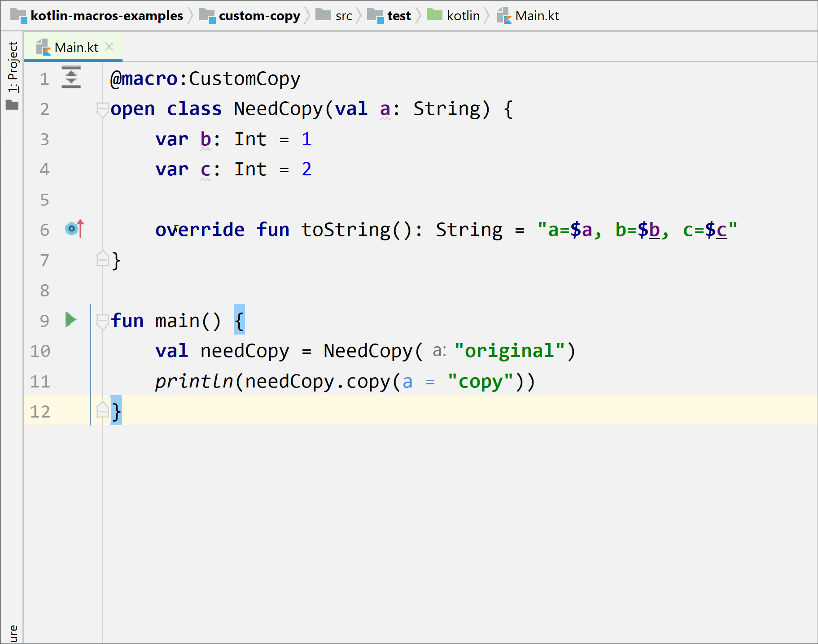The image size is (818, 644).
Task: Click property c on line 4
Action: pos(206,170)
